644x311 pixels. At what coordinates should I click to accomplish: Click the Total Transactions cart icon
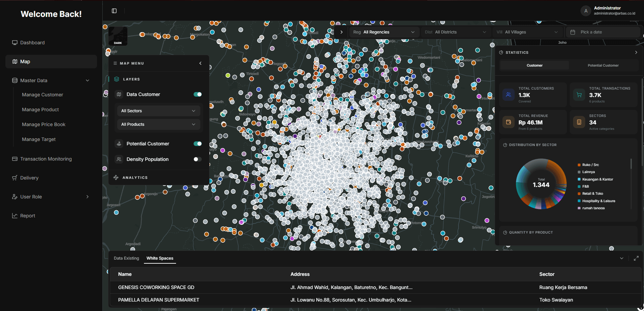[579, 95]
